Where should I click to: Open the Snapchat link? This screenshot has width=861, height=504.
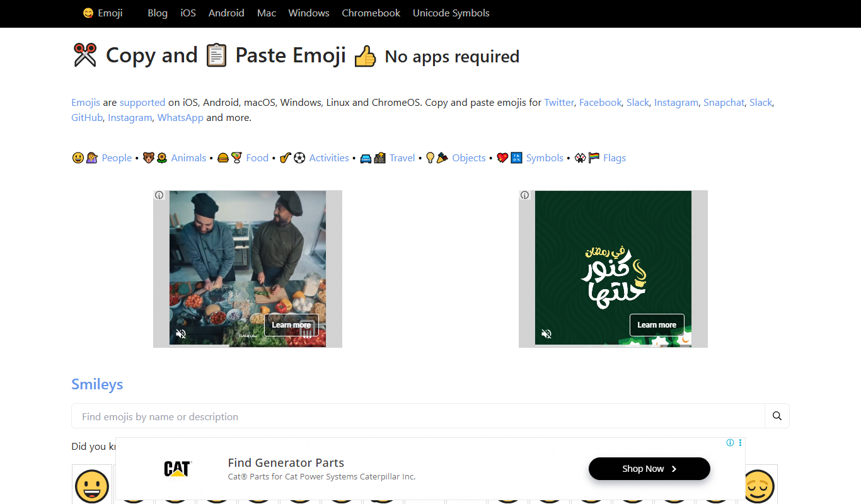click(x=724, y=102)
